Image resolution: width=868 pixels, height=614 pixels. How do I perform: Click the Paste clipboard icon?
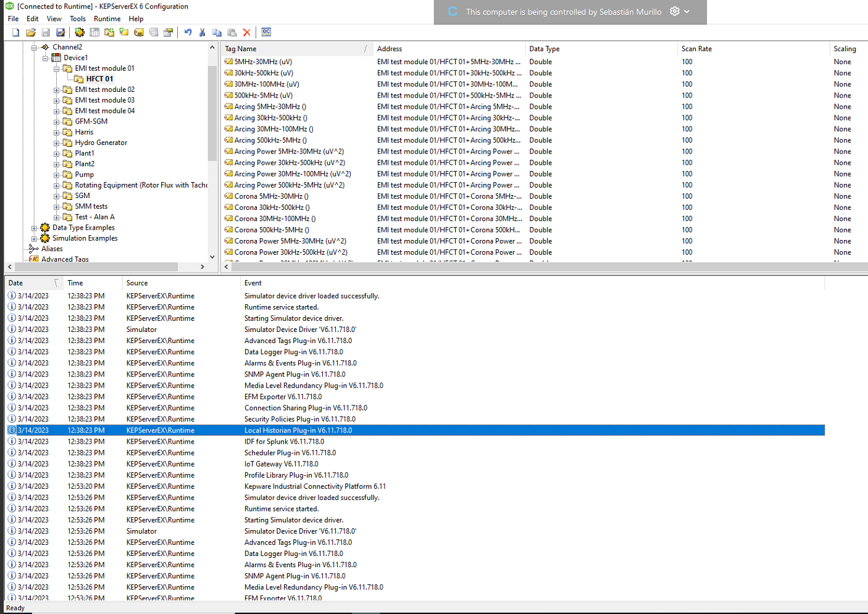[x=232, y=32]
